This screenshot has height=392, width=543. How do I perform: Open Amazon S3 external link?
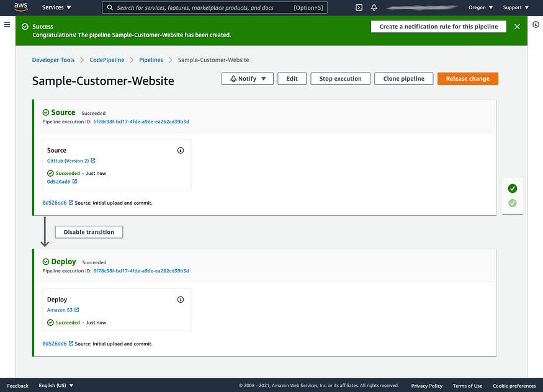coord(63,310)
